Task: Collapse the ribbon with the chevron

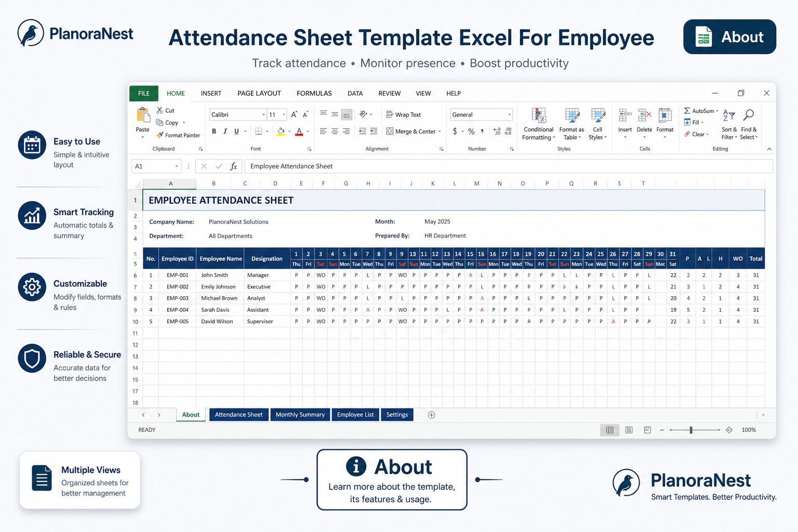Action: (769, 149)
